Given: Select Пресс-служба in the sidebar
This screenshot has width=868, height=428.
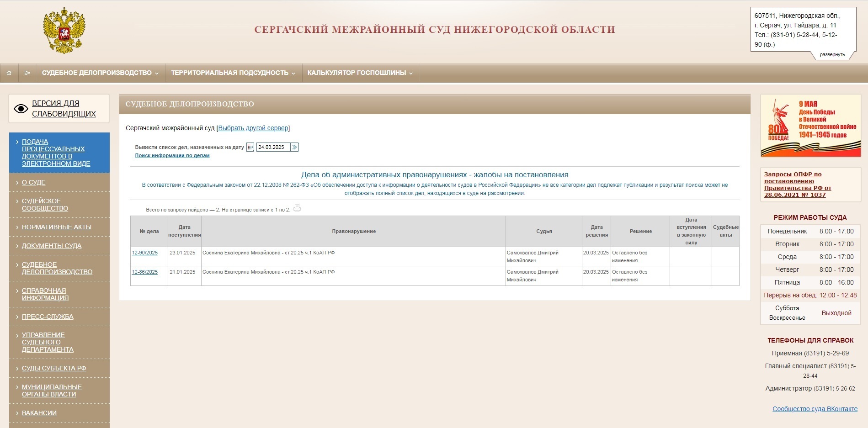Looking at the screenshot, I should [47, 316].
